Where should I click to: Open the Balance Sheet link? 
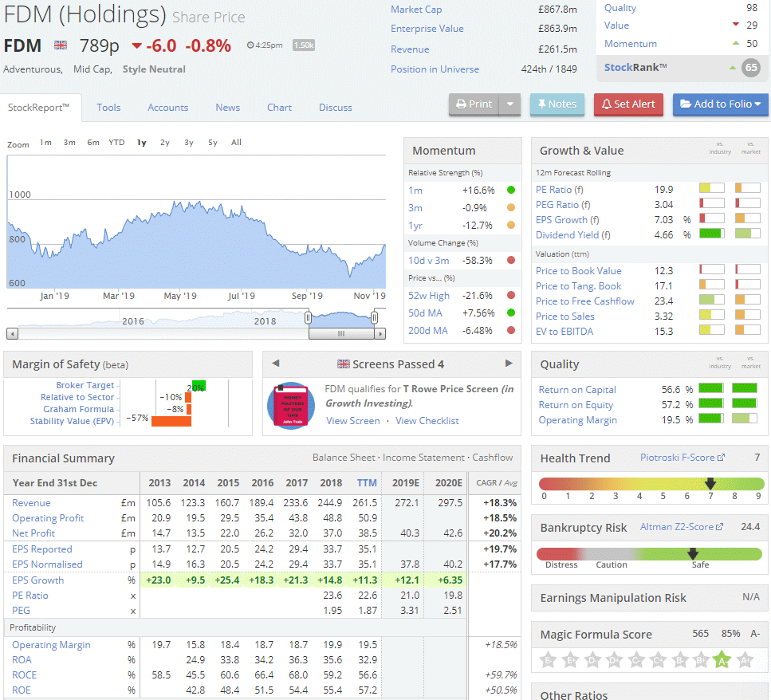coord(344,457)
